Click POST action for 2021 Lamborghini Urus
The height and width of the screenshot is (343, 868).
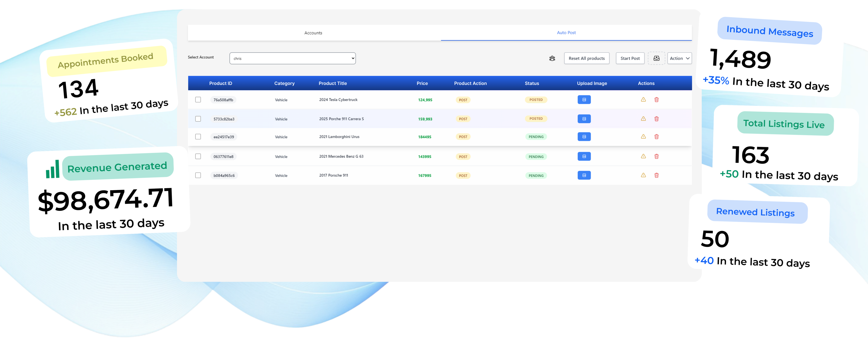tap(463, 137)
